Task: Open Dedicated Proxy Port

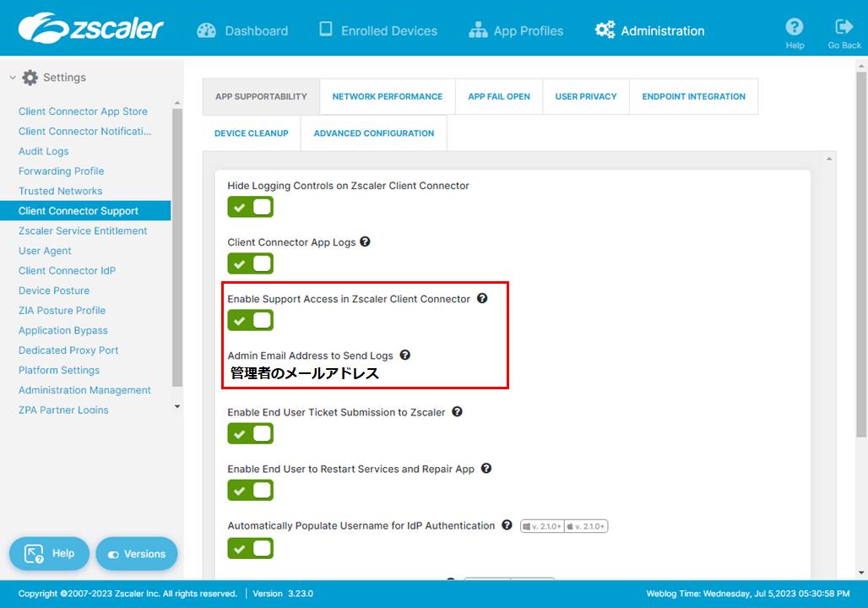Action: point(68,350)
